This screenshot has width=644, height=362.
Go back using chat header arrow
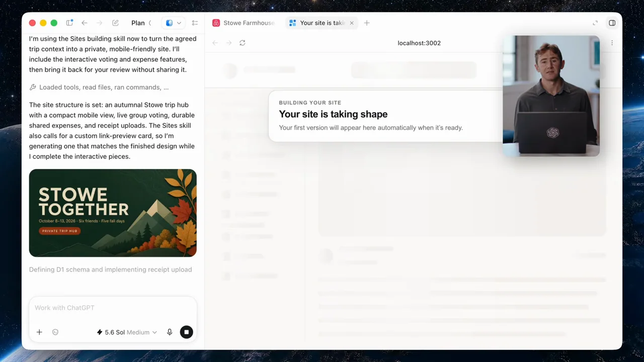pos(85,23)
